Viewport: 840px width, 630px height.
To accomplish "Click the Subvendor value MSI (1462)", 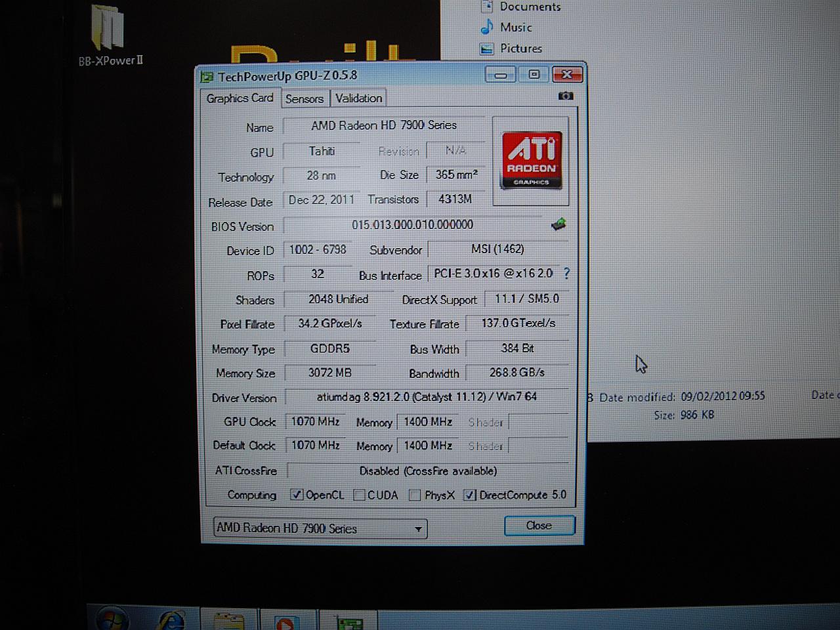I will coord(498,249).
